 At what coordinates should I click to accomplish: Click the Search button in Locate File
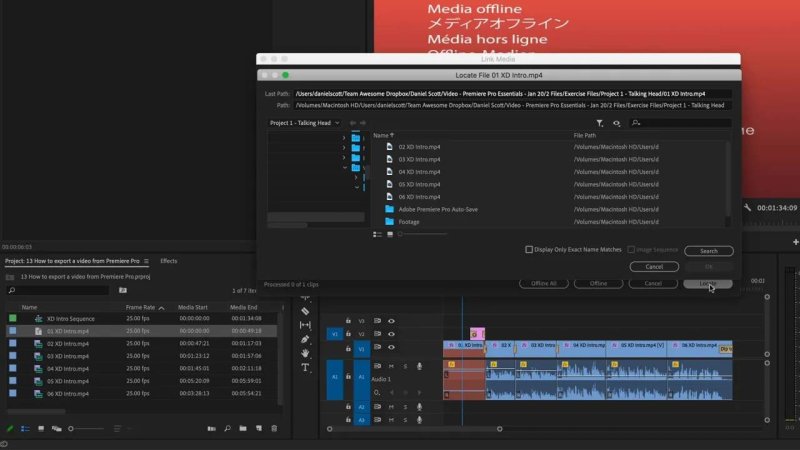pos(709,251)
